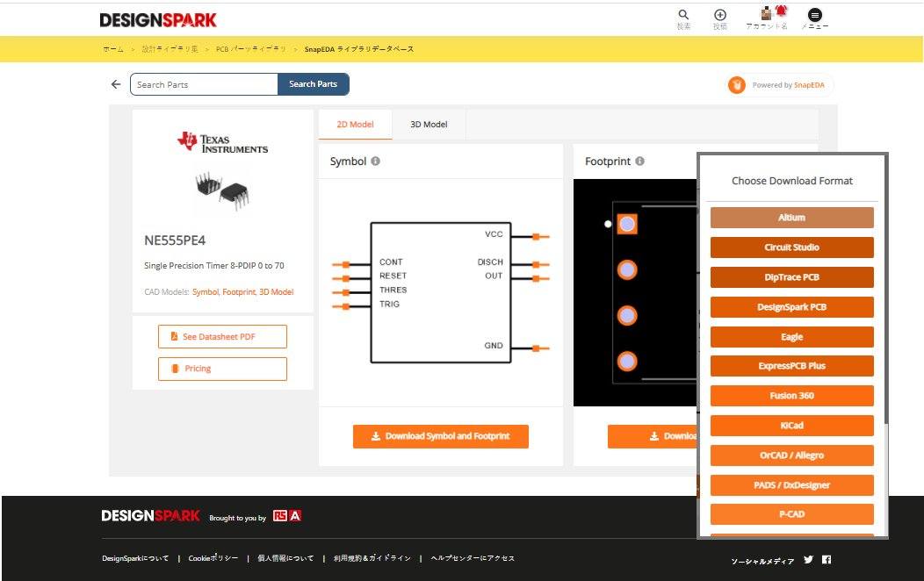The width and height of the screenshot is (924, 581).
Task: Open the help center footer link
Action: click(473, 558)
